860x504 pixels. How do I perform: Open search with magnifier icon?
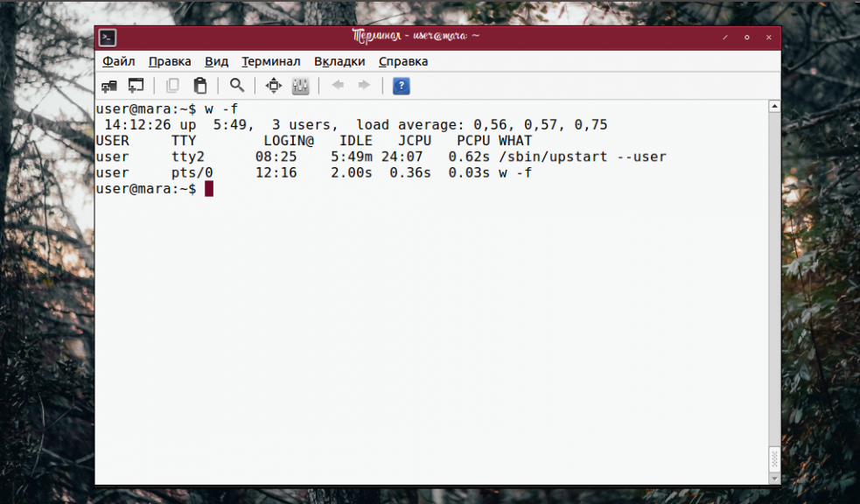coord(236,86)
